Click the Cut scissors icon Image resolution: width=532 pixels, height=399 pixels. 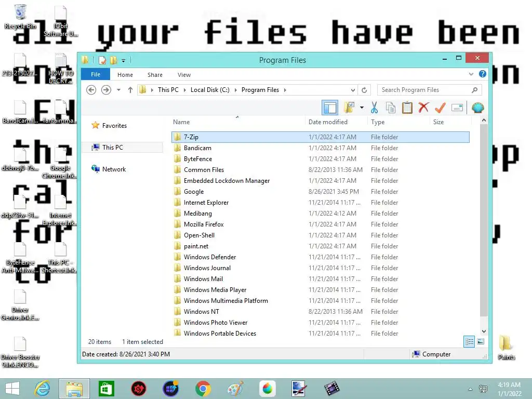[374, 108]
